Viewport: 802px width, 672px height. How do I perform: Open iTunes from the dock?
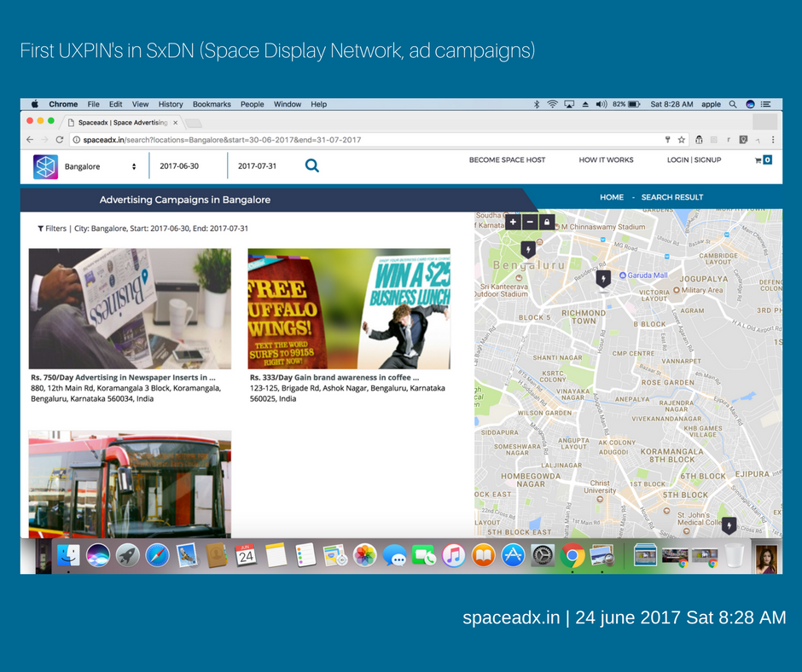(x=454, y=555)
